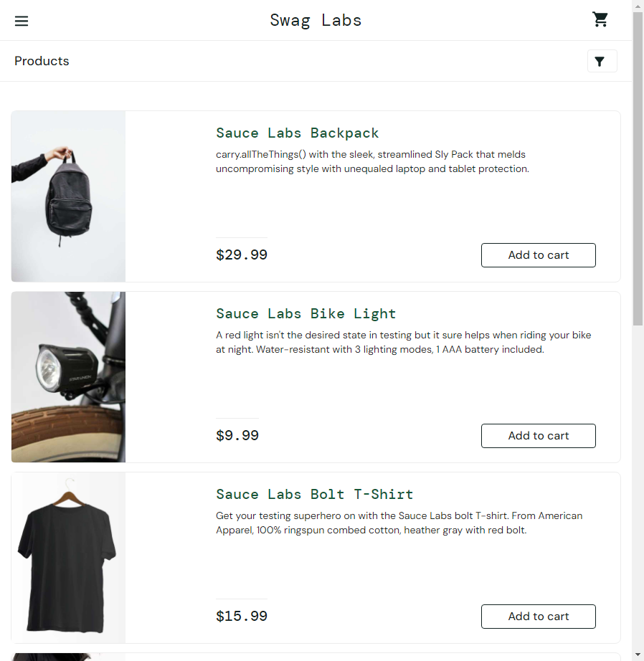
Task: Click the scrollbar down arrow
Action: [x=638, y=655]
